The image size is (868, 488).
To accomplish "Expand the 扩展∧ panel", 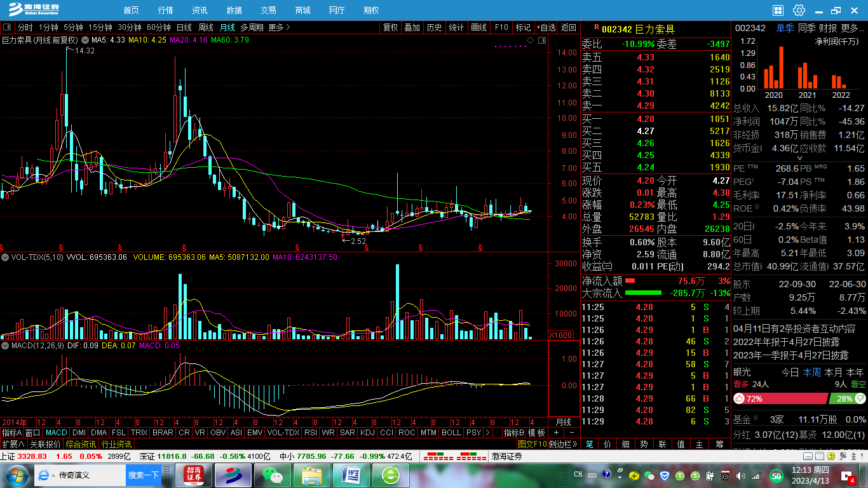I will pos(13,444).
